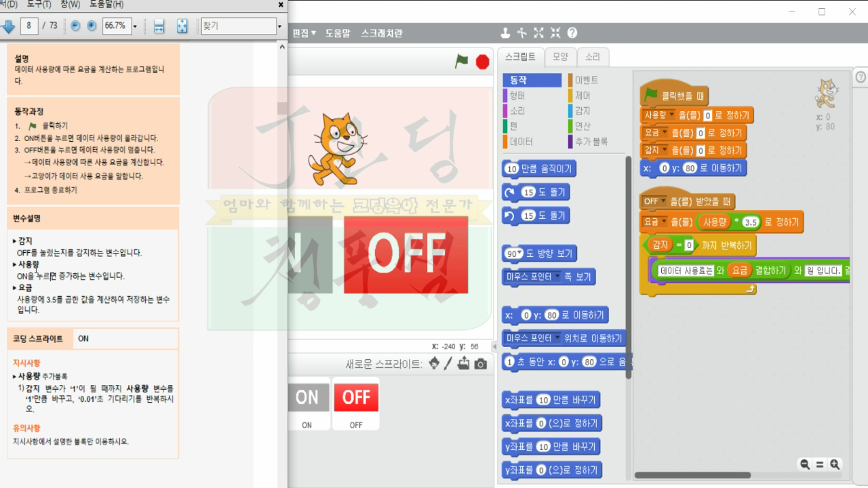This screenshot has width=868, height=488.
Task: Click the PDF zoom percentage field
Action: 117,26
